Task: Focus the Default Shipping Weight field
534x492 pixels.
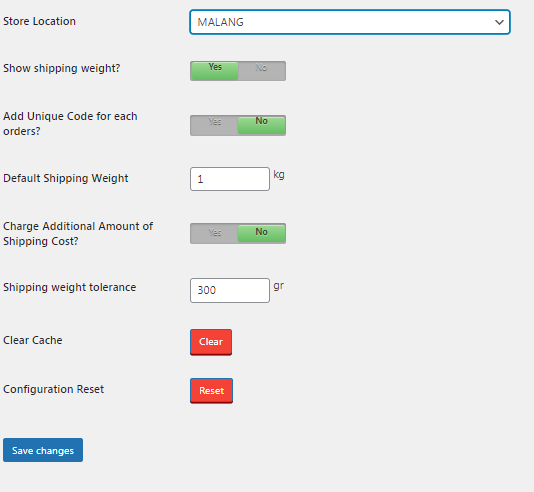Action: [230, 179]
